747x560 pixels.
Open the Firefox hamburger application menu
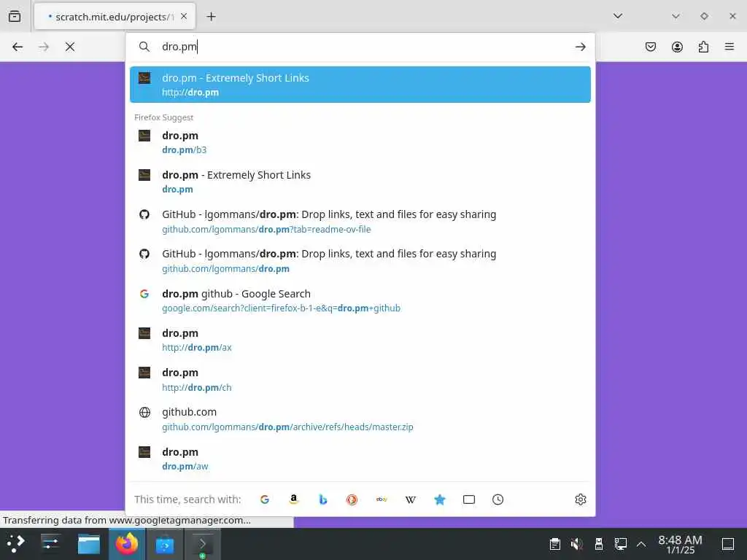coord(729,47)
